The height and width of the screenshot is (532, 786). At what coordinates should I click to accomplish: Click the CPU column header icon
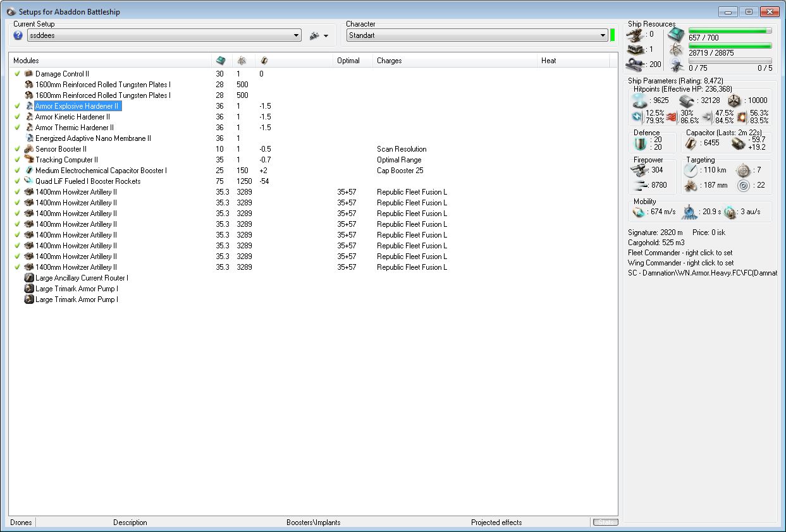coord(220,61)
